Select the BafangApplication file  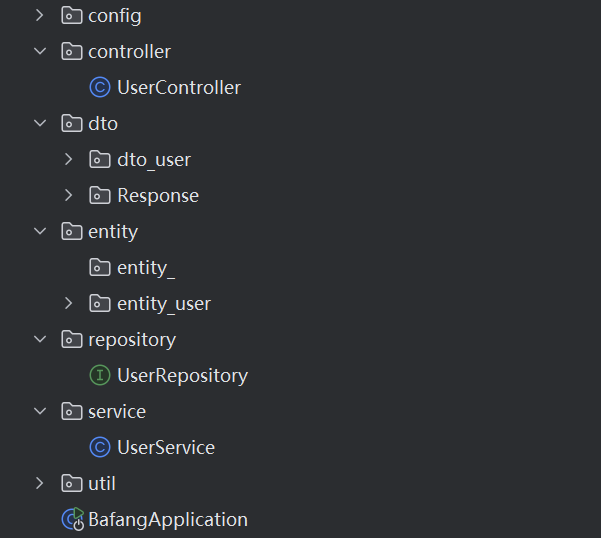coord(168,520)
